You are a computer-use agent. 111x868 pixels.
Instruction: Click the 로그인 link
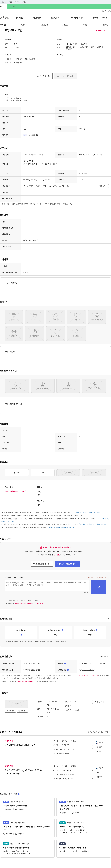coord(104,11)
